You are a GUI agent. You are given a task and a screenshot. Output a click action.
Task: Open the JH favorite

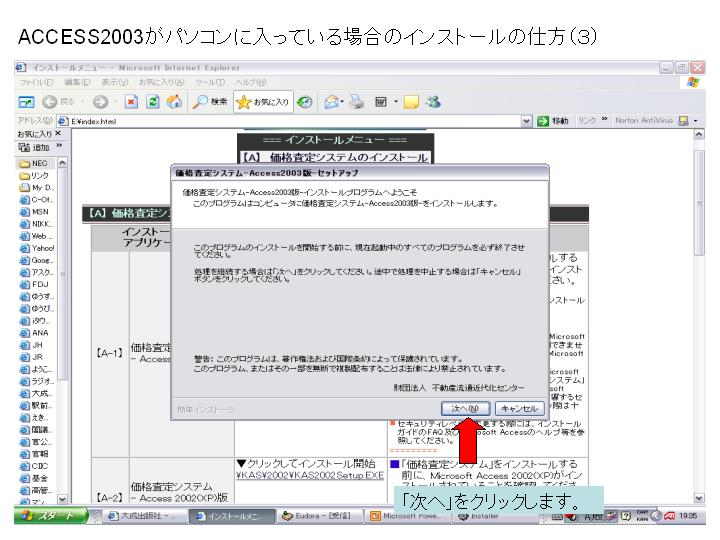32,345
